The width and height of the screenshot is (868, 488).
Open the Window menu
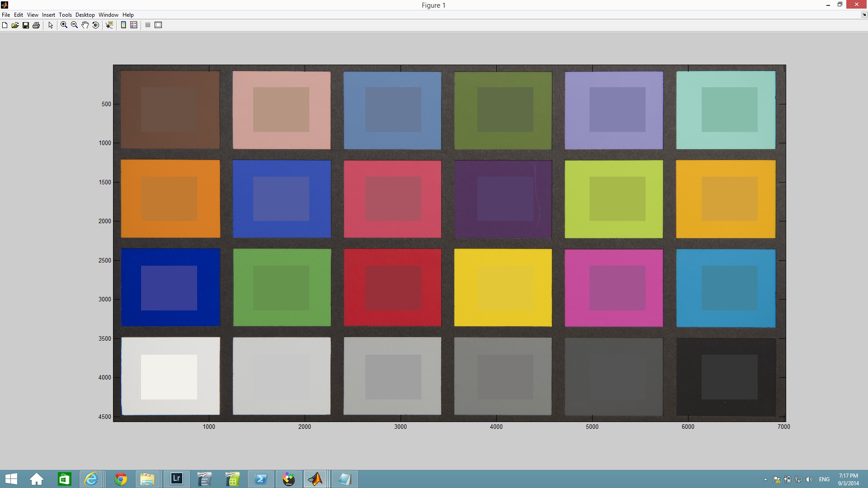click(108, 15)
